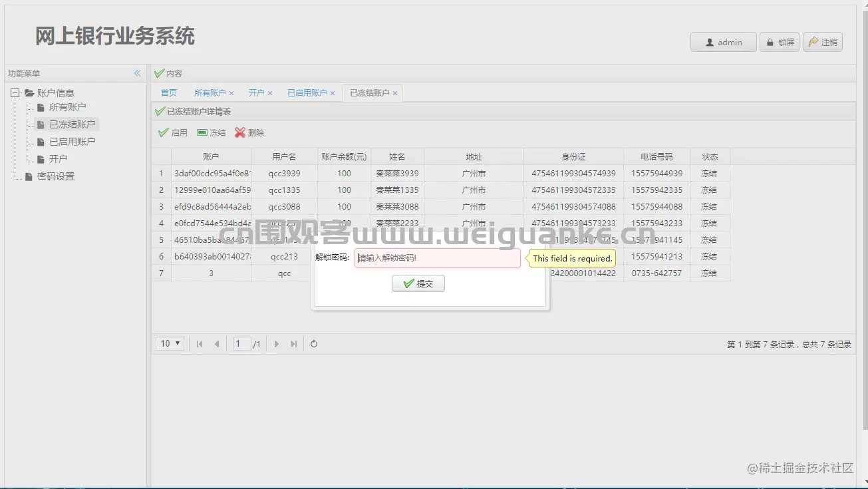Viewport: 868px width, 489px height.
Task: Click row number 7 cell
Action: pyautogui.click(x=161, y=273)
